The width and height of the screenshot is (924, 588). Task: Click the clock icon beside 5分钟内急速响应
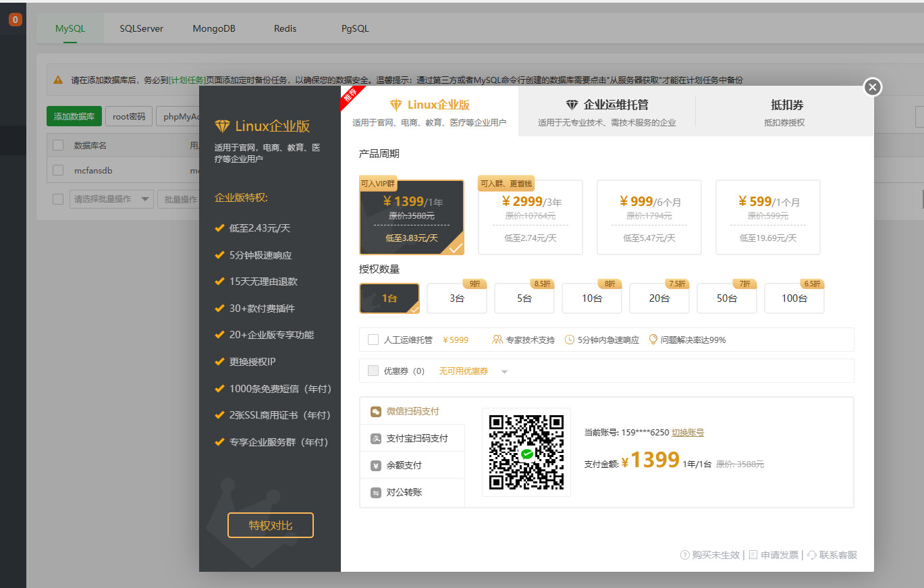[x=570, y=340]
